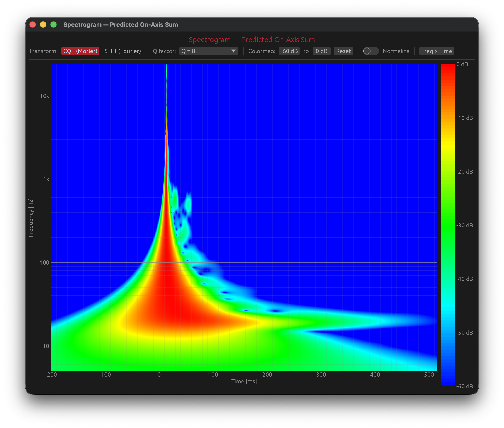Click the '1k' frequency tick label

coord(46,179)
